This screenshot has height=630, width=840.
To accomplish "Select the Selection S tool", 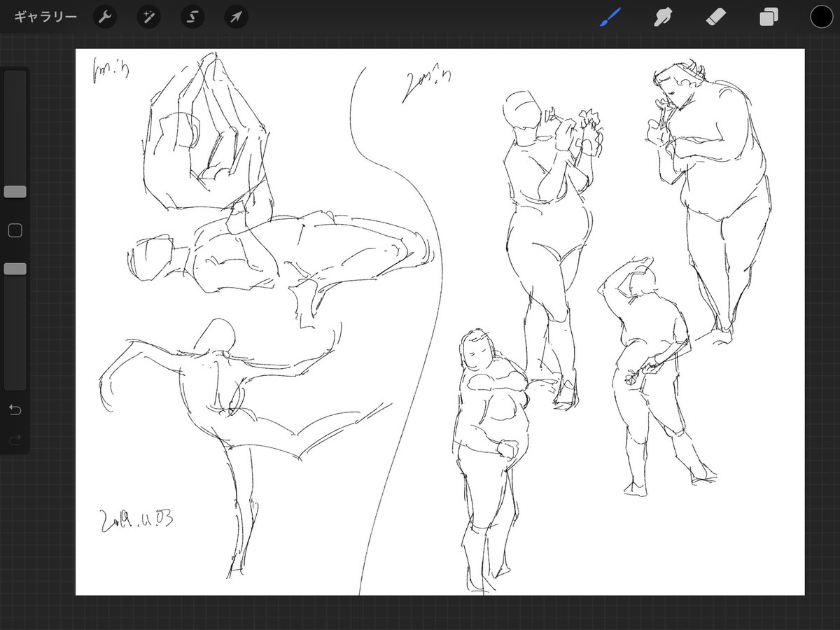I will (x=192, y=17).
